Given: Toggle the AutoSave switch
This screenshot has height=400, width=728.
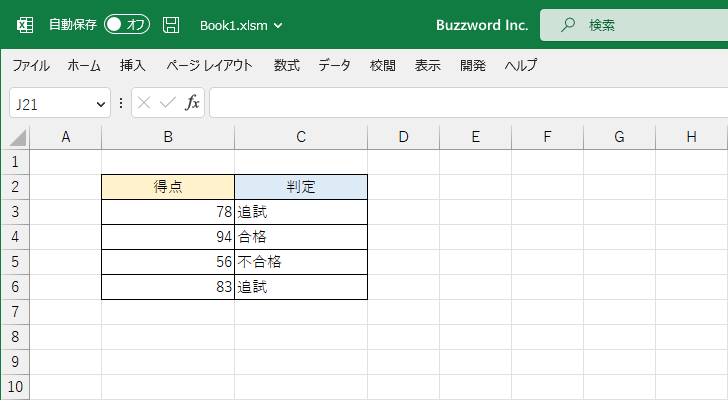Looking at the screenshot, I should coord(127,25).
